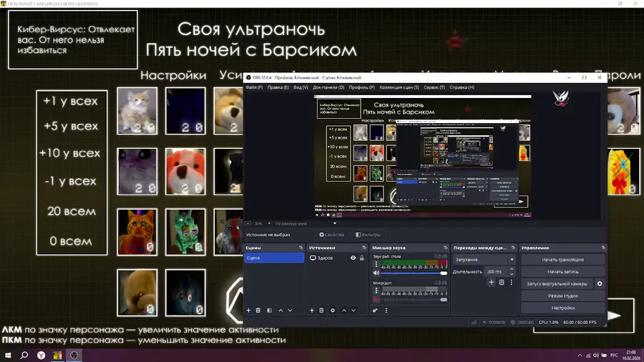Open По размеру окна scaling dropdown
Screen dimensions: 644x362
[306, 224]
